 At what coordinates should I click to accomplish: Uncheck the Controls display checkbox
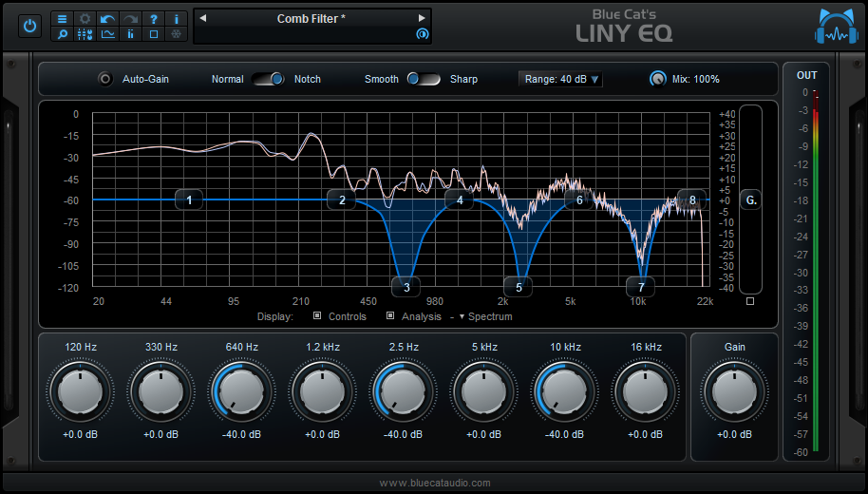pos(317,316)
